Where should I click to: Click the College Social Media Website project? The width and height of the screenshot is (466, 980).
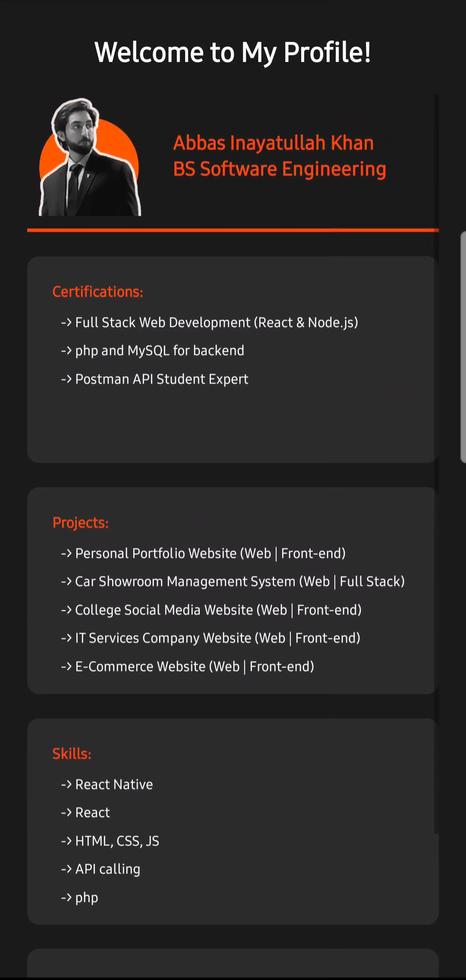[x=218, y=610]
